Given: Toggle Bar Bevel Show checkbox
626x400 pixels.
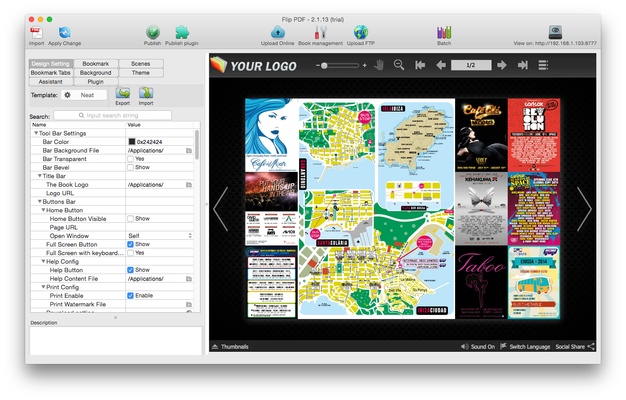Looking at the screenshot, I should 131,167.
